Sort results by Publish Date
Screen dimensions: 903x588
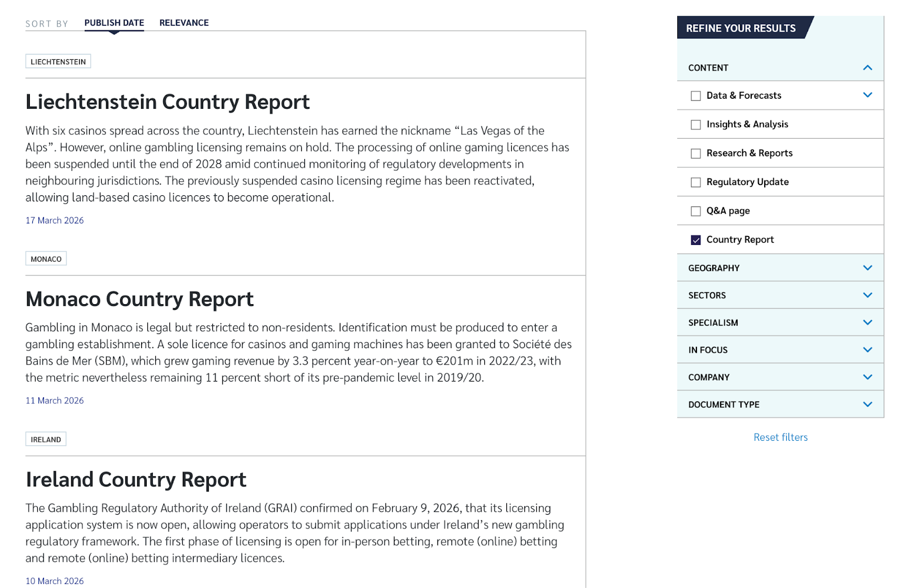pos(114,23)
